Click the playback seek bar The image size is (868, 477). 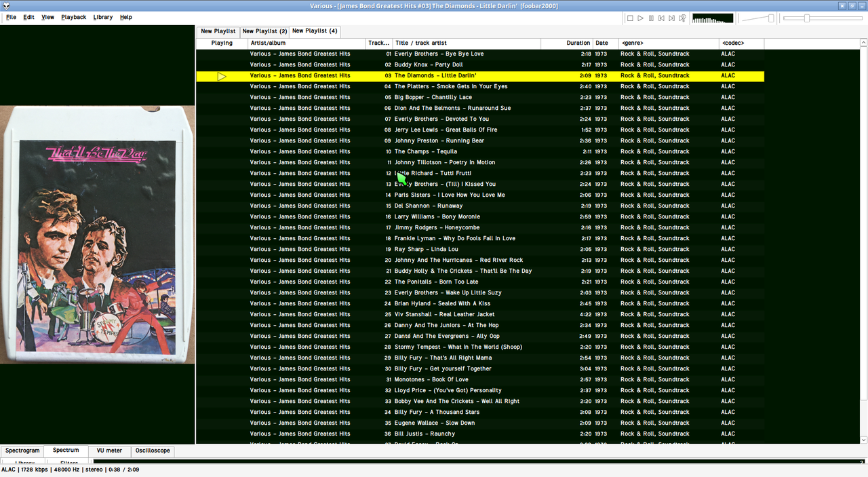point(823,18)
